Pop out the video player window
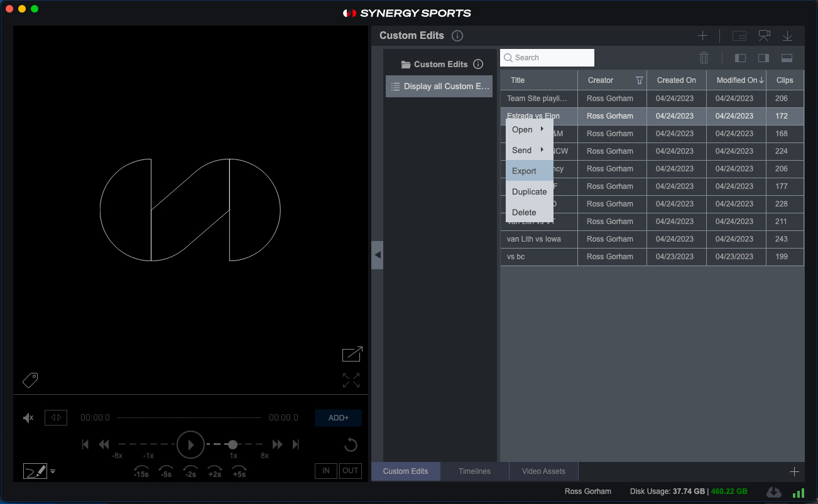 tap(352, 354)
